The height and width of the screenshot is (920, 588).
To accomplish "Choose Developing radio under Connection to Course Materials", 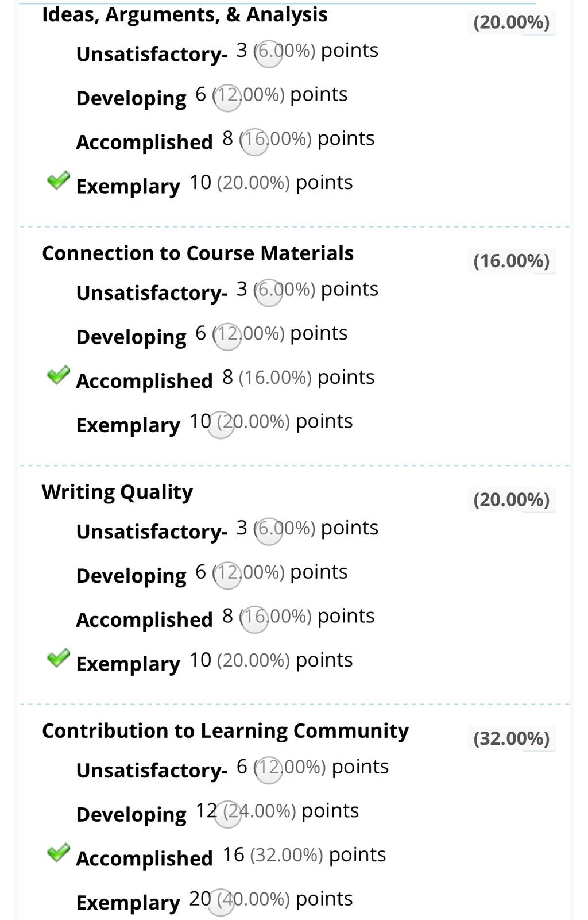I will [x=227, y=337].
